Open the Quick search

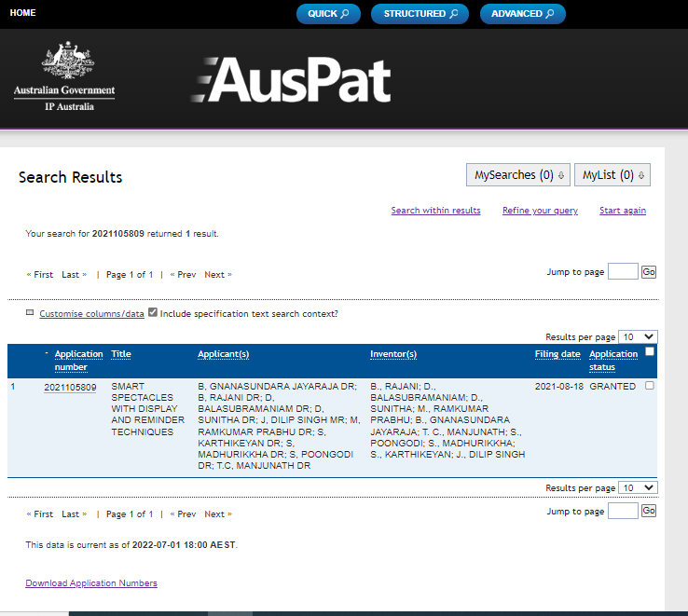[x=328, y=14]
